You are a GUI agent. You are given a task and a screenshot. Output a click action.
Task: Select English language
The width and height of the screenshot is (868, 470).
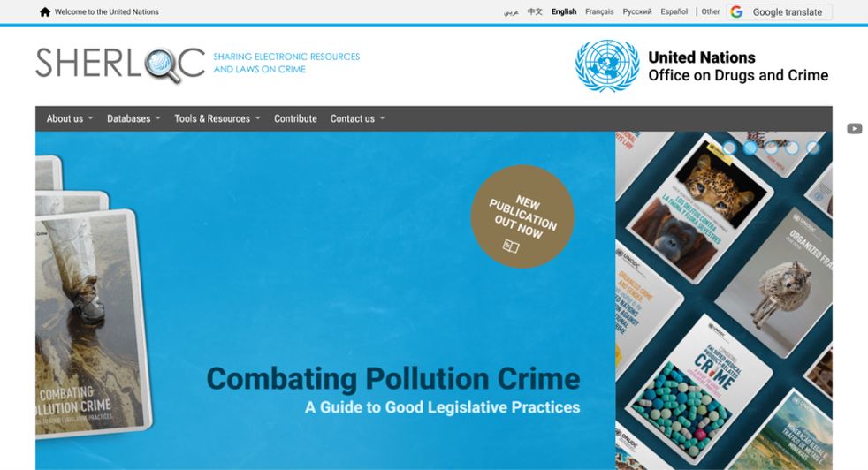[564, 11]
